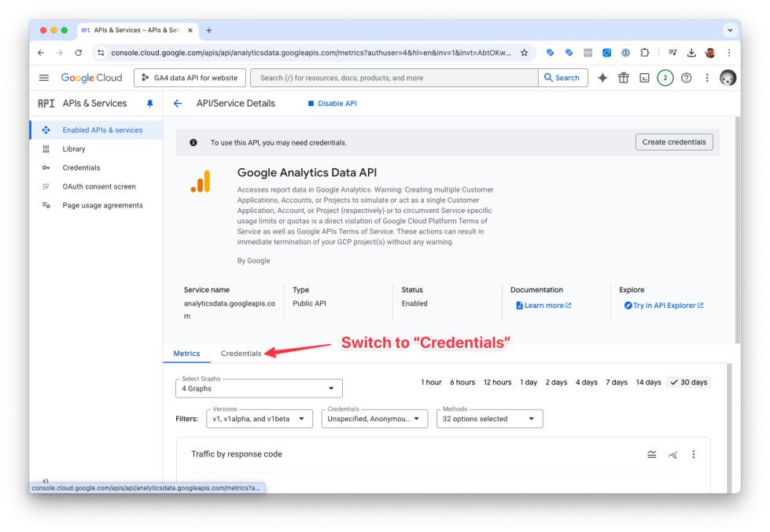Open Gemini AI sparkle assistant icon
The height and width of the screenshot is (532, 770).
(602, 78)
